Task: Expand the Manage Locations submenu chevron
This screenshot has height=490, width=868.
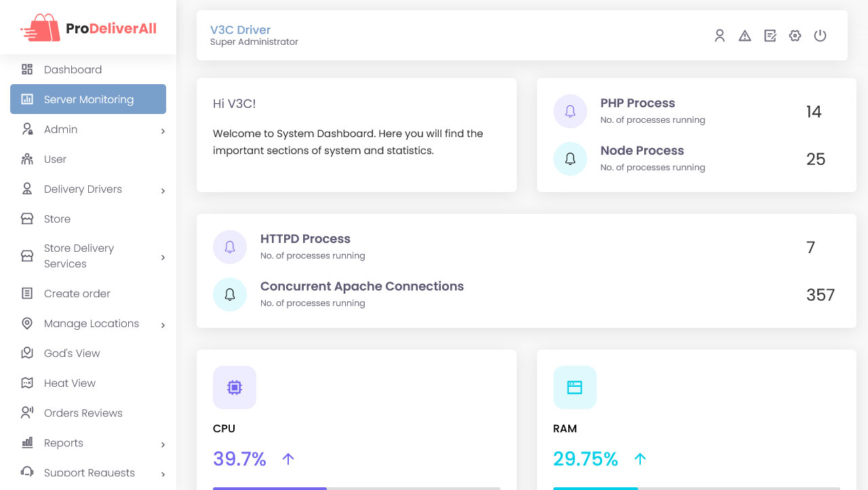Action: coord(163,325)
